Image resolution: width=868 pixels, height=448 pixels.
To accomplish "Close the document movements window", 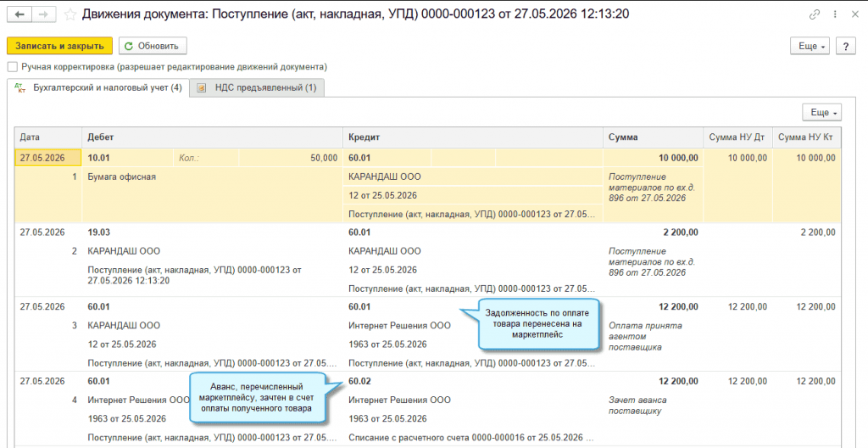I will click(854, 15).
